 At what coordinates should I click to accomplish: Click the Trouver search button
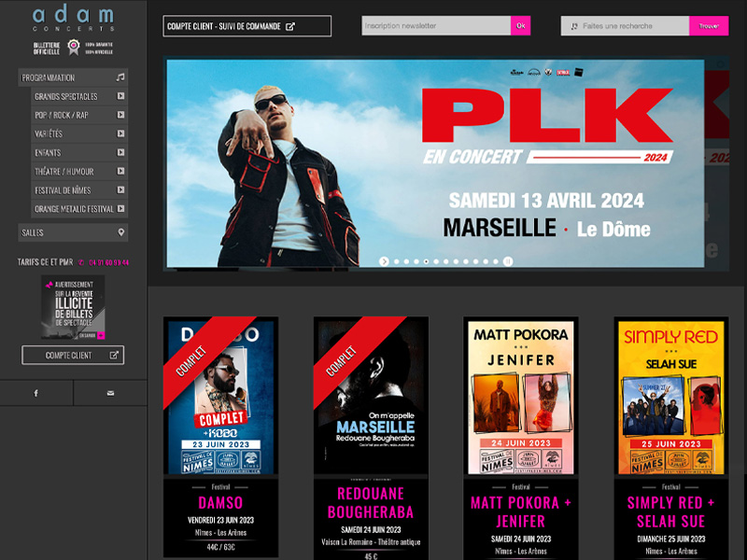click(x=709, y=26)
